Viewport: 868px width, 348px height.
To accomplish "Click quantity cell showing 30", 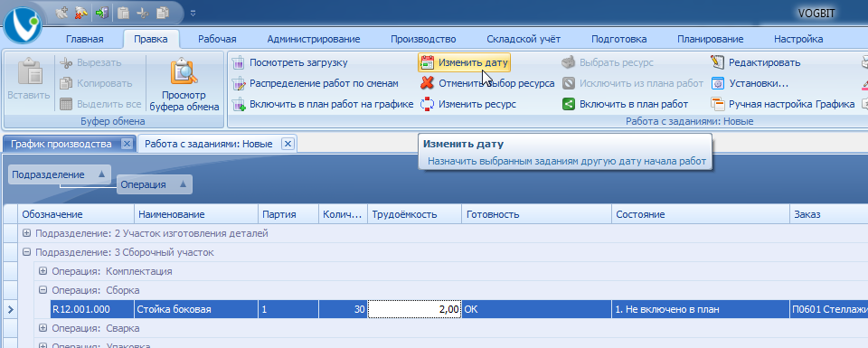I will coord(344,309).
